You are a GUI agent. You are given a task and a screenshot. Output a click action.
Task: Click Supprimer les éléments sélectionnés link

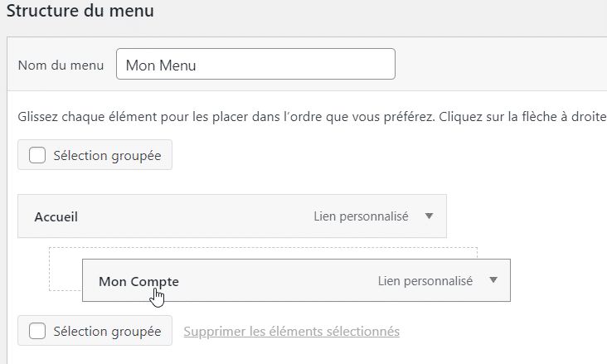[291, 332]
